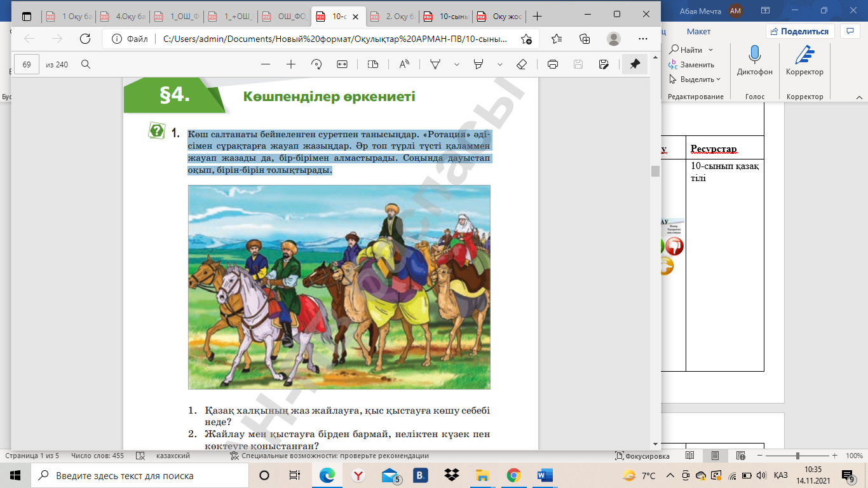Open VK app from taskbar
The height and width of the screenshot is (488, 868).
420,475
